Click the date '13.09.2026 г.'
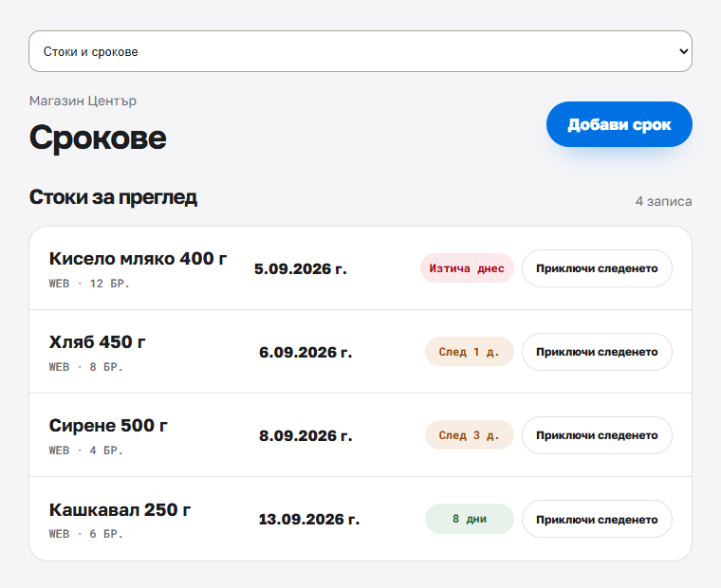 [x=309, y=520]
